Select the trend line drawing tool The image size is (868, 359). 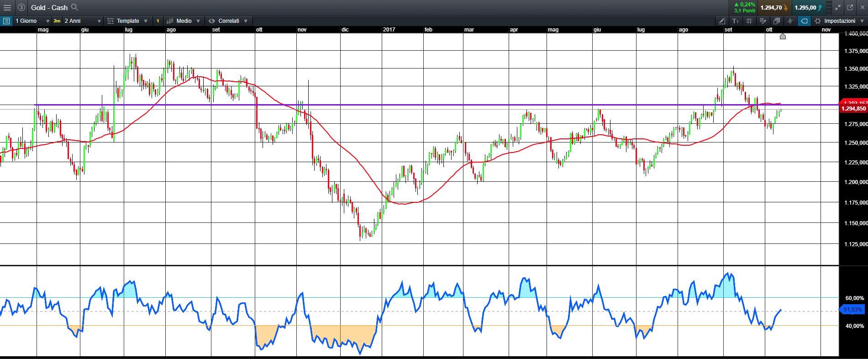(721, 21)
